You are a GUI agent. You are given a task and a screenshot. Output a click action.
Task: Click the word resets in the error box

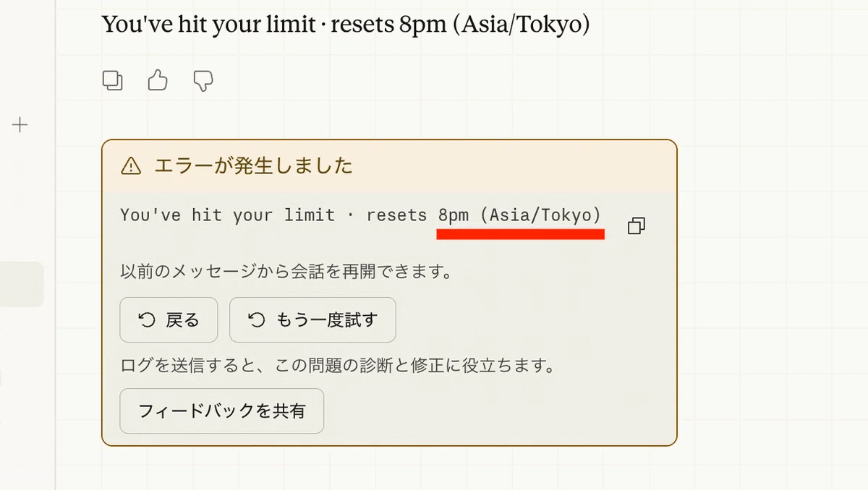point(396,215)
